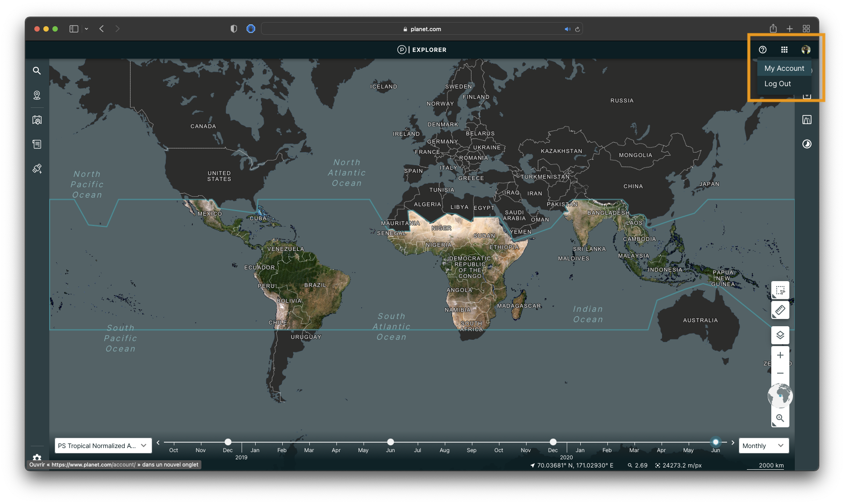Open the map layers stack button
The image size is (844, 504).
pyautogui.click(x=780, y=335)
